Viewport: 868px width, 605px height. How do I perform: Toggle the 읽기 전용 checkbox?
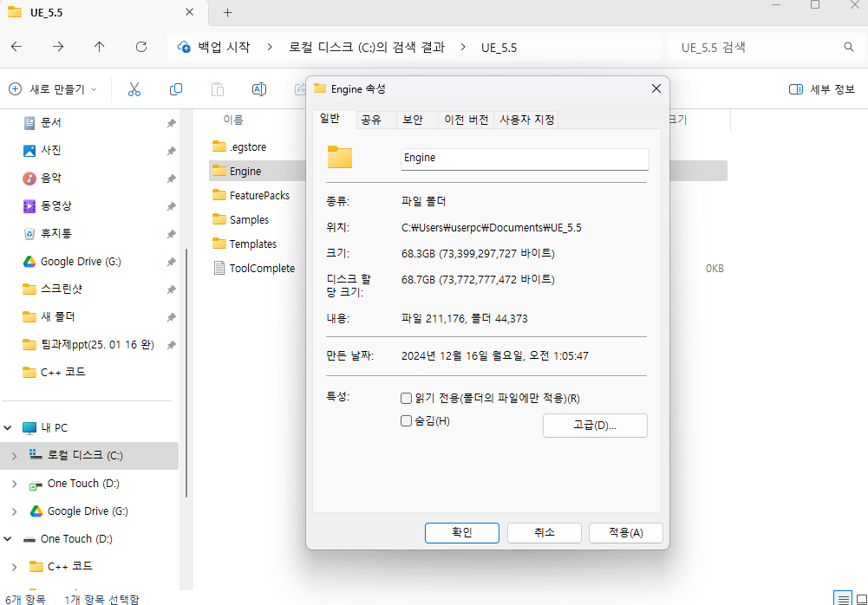tap(406, 398)
